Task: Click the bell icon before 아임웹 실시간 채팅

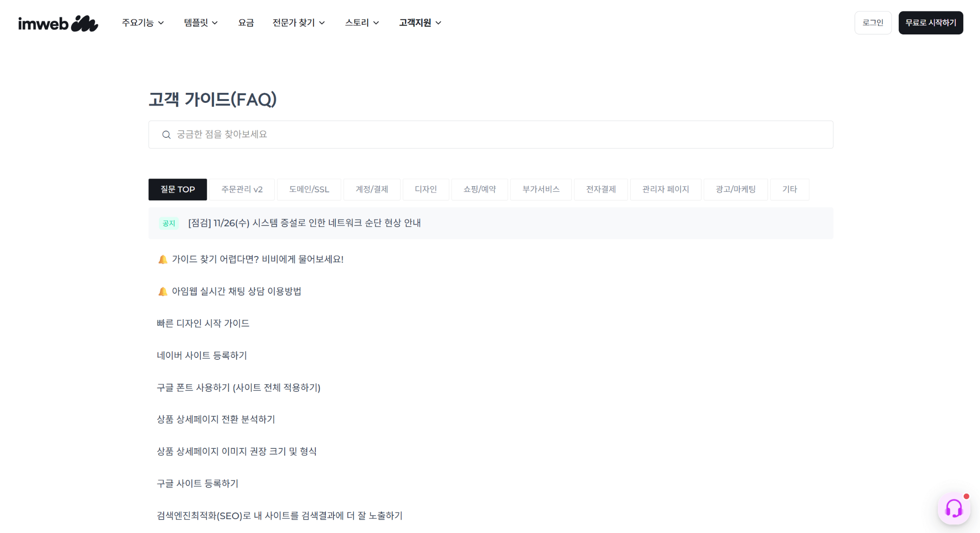Action: click(163, 291)
